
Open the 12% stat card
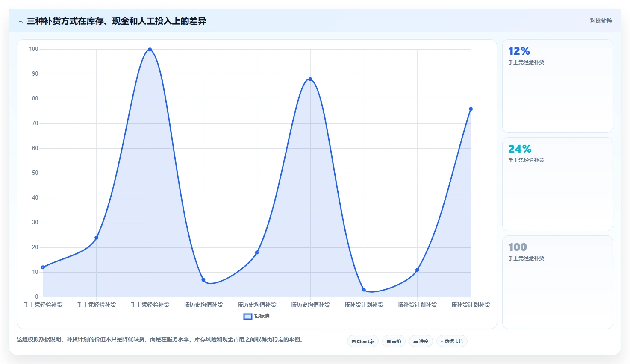pyautogui.click(x=558, y=86)
